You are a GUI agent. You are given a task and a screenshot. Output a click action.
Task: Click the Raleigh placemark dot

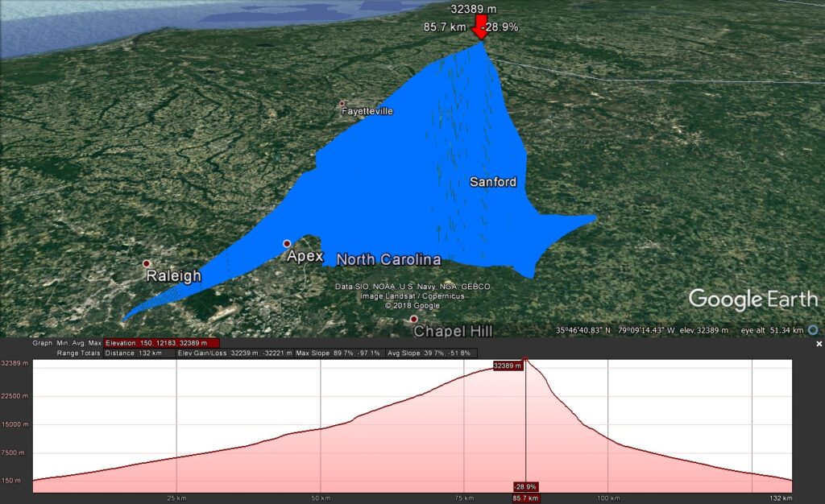(147, 263)
